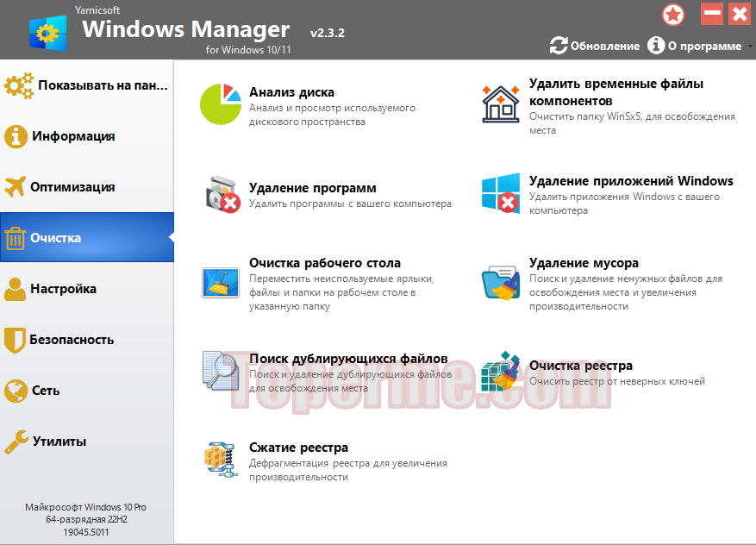756x545 pixels.
Task: Click the Windows Manager logo icon
Action: pyautogui.click(x=47, y=33)
